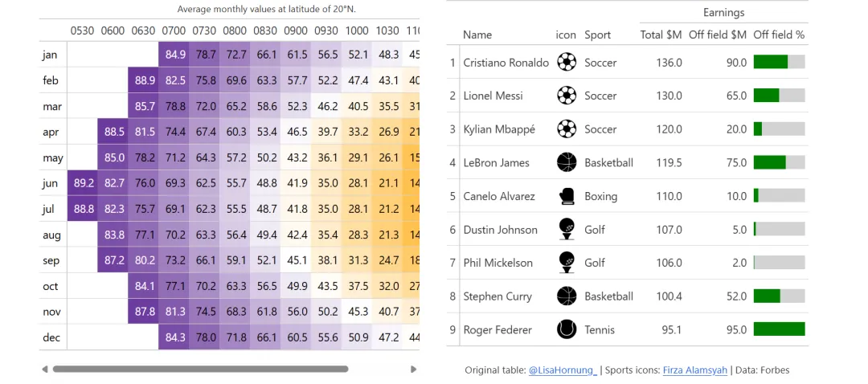Click the soccer ball icon beside Cristiano Ronaldo
Viewport: 868px width, 384px height.
pyautogui.click(x=567, y=62)
